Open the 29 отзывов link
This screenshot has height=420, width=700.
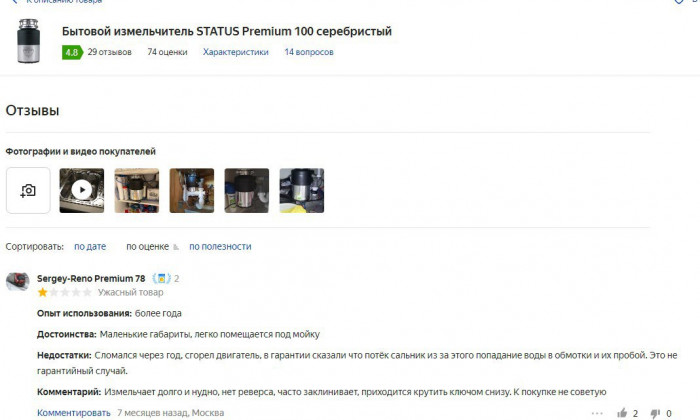click(x=109, y=52)
